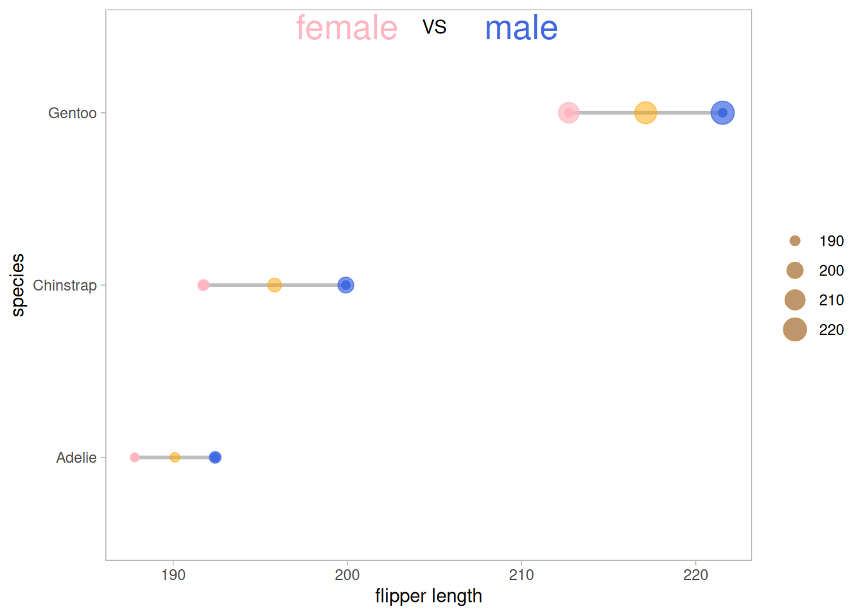Select the Chinstrap y-axis label
Screen dimensions: 863x616
[65, 286]
